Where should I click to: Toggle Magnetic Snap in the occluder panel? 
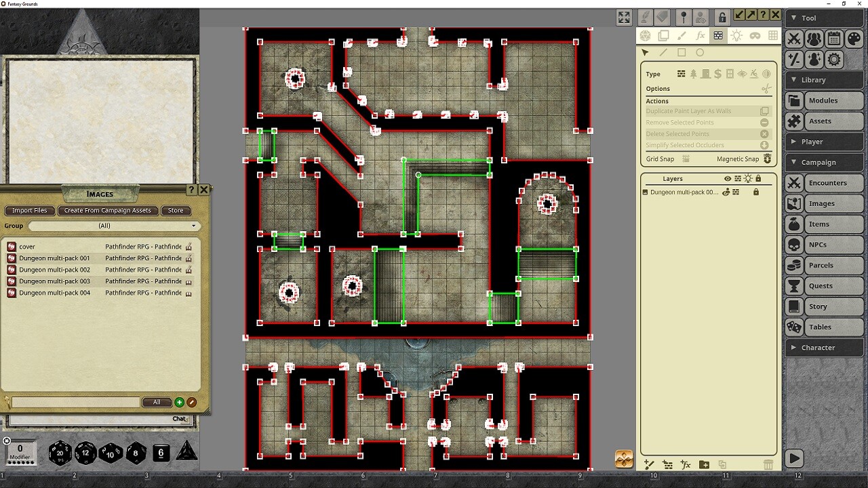click(768, 159)
